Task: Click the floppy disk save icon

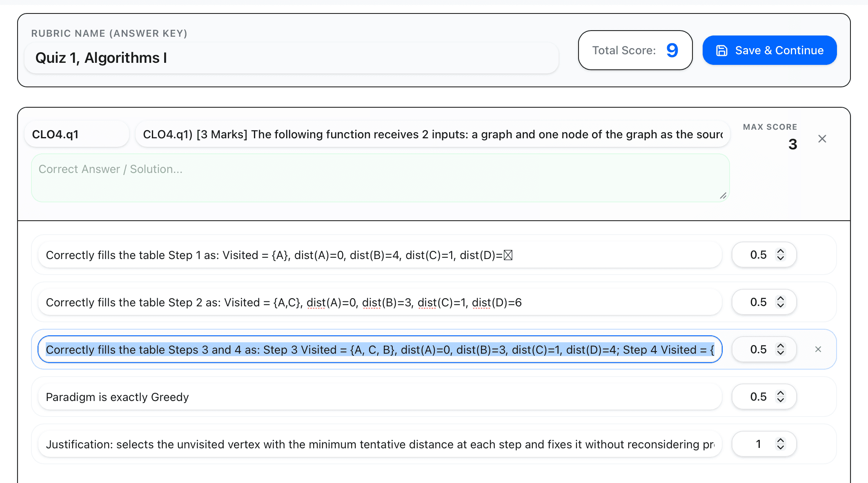Action: [722, 50]
